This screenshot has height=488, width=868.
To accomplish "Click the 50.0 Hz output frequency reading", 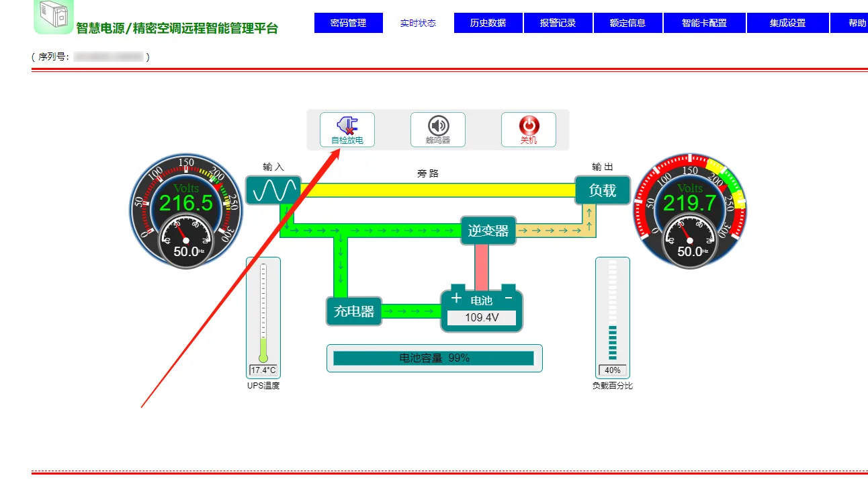I will tap(691, 251).
